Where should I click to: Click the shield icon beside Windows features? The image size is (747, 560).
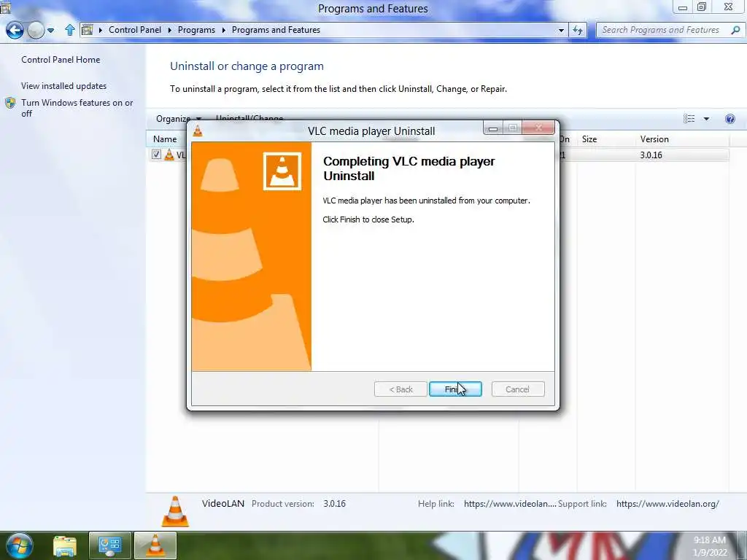tap(10, 103)
